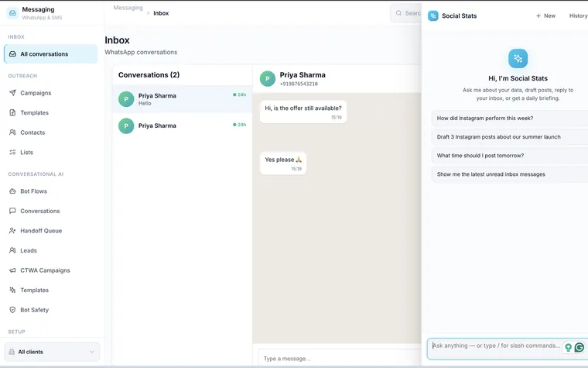This screenshot has height=368, width=588.
Task: Click the green lightbulb icon in ask field
Action: click(x=568, y=347)
